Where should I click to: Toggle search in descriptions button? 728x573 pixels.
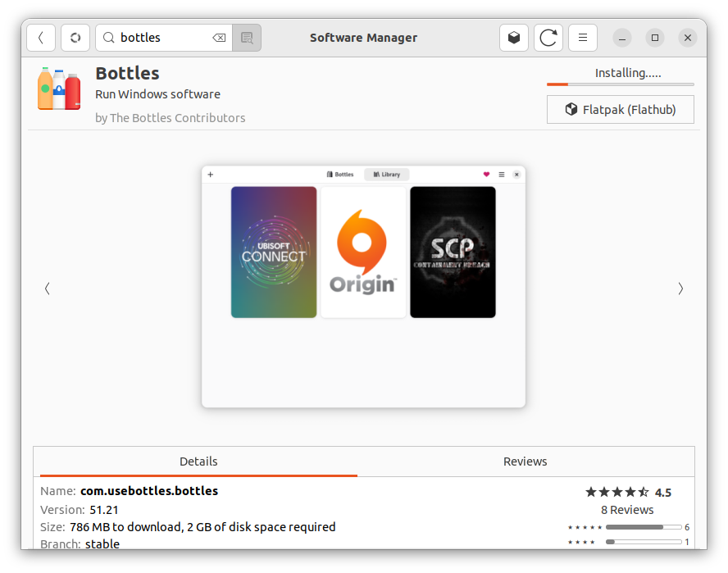pyautogui.click(x=247, y=38)
